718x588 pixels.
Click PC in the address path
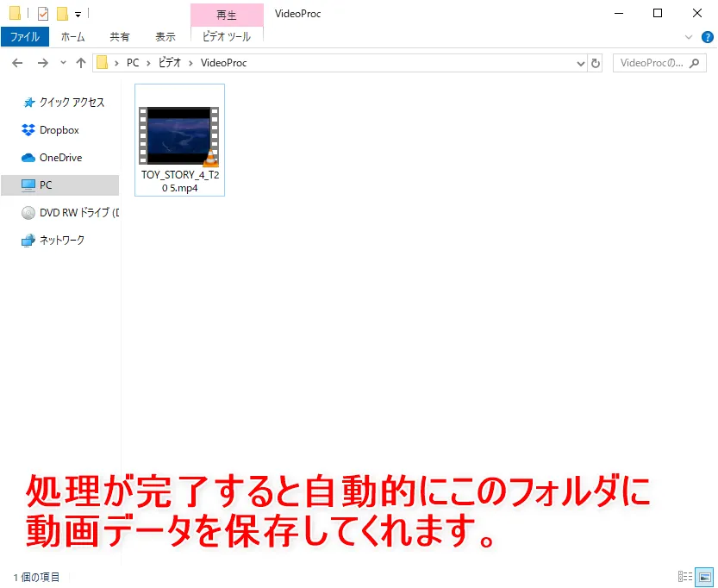point(133,63)
